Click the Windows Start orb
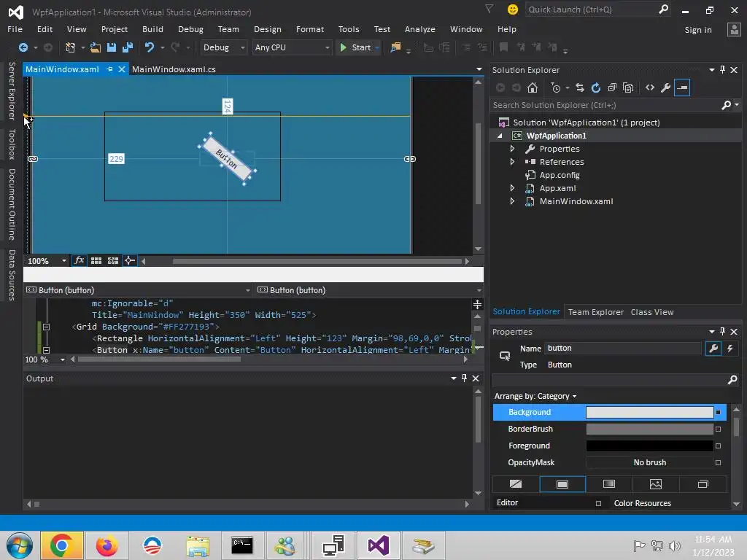The height and width of the screenshot is (560, 747). click(20, 545)
